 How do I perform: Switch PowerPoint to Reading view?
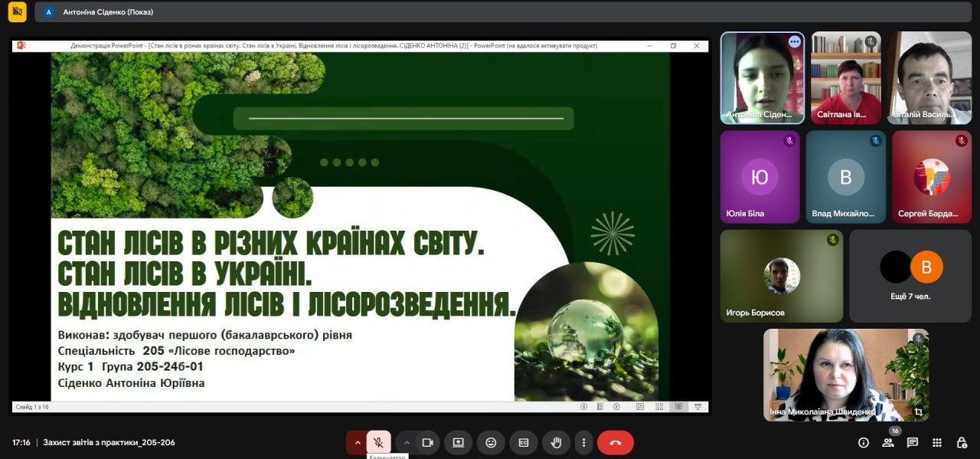point(678,407)
